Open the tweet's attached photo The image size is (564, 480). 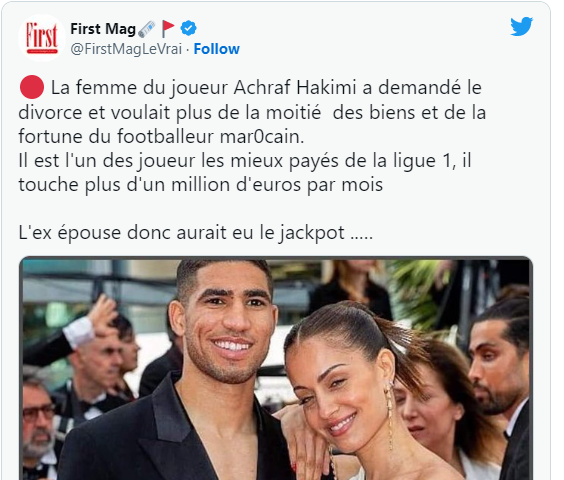tap(276, 368)
